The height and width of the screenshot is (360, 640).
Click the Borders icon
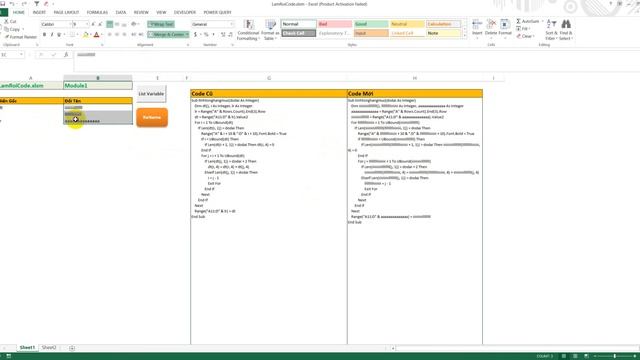(72, 35)
